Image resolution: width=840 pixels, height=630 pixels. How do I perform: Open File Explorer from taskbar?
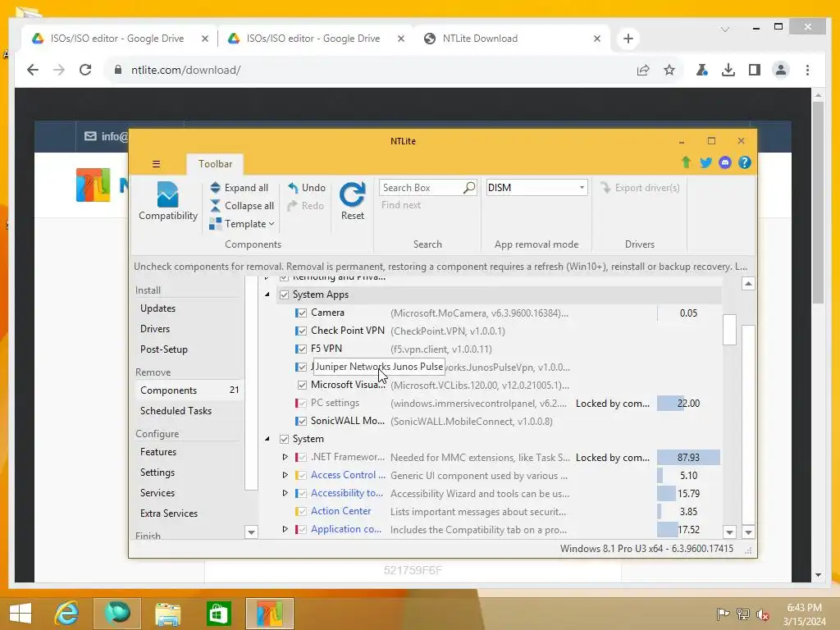(x=167, y=614)
